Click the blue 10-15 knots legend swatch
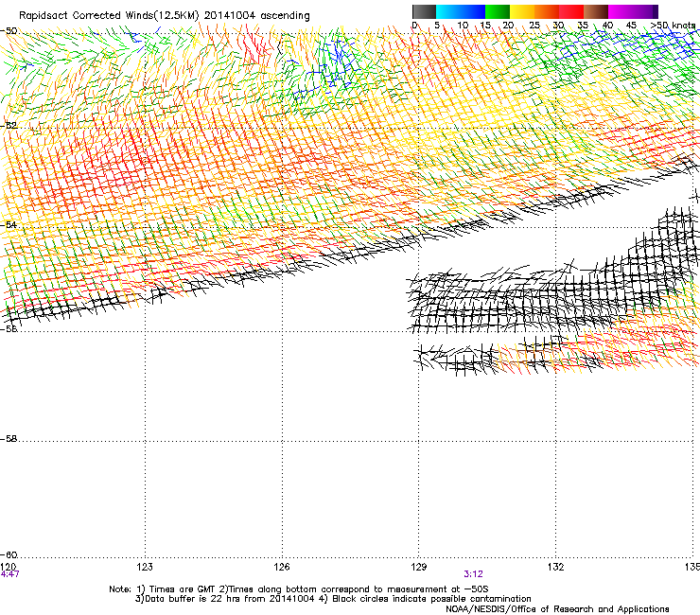The image size is (700, 615). point(473,11)
